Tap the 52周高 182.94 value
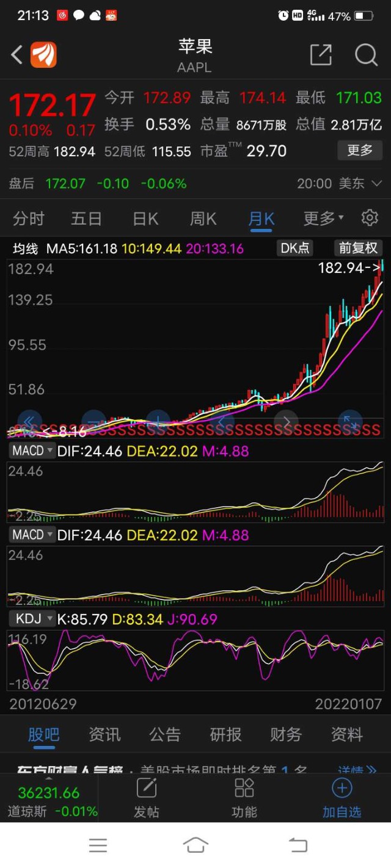 click(x=75, y=151)
